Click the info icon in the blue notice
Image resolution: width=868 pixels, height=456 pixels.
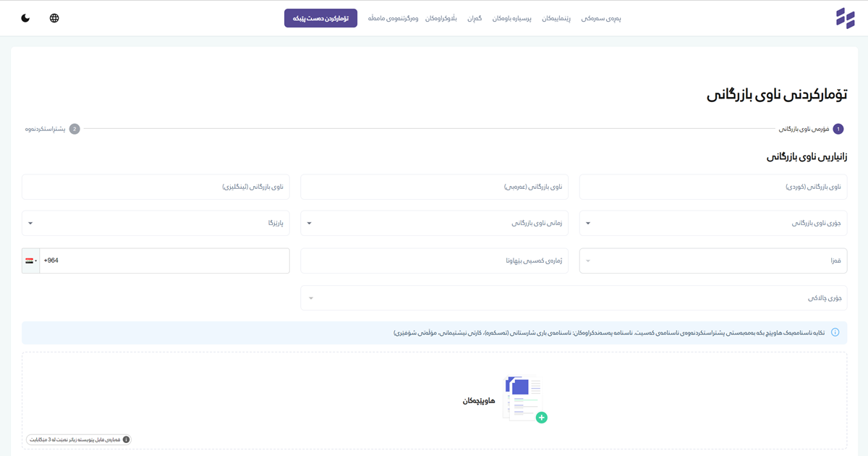pos(835,333)
